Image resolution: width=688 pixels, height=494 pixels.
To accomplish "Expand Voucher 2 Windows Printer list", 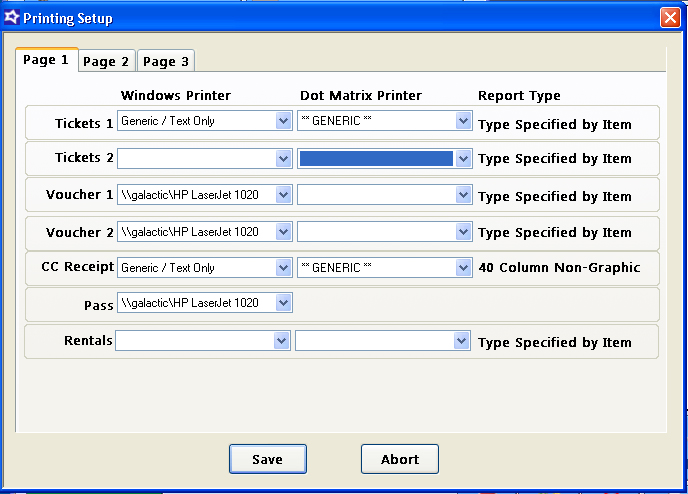I will [x=283, y=232].
